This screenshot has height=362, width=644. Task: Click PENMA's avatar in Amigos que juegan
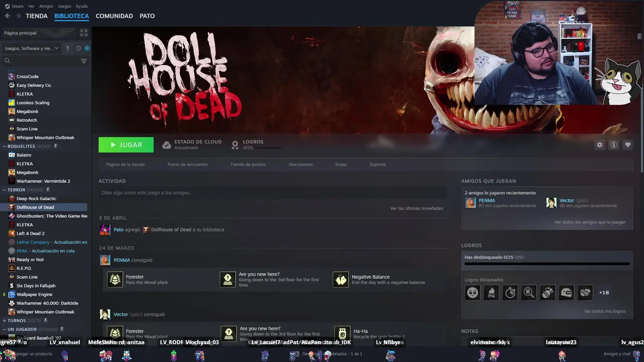point(470,203)
